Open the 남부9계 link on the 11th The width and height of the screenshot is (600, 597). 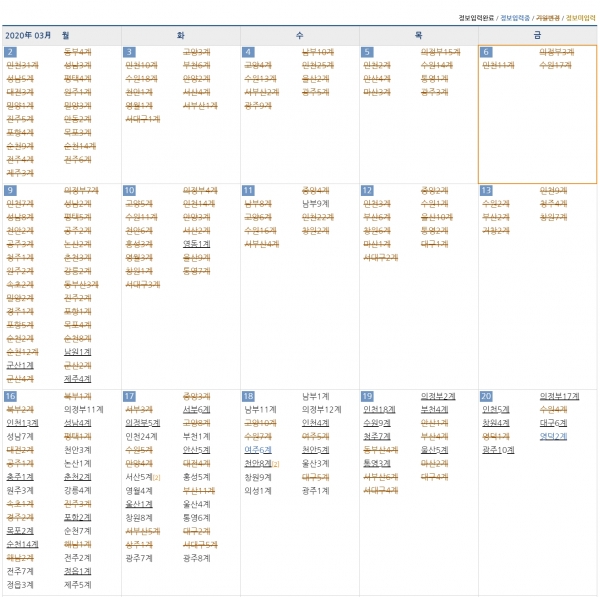click(x=316, y=203)
